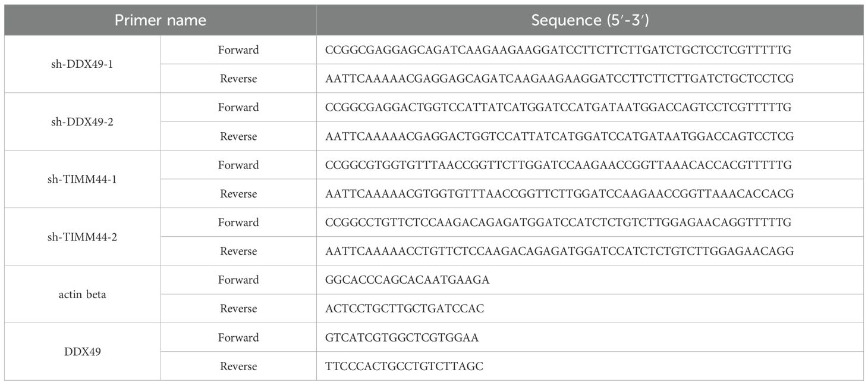
Task: Click the sequence GTCATCGTGGCTCGTGGAA
Action: [402, 337]
